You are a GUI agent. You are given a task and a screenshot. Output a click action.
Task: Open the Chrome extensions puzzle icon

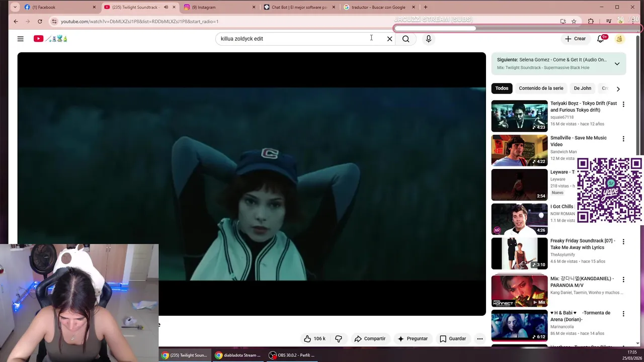pyautogui.click(x=591, y=22)
